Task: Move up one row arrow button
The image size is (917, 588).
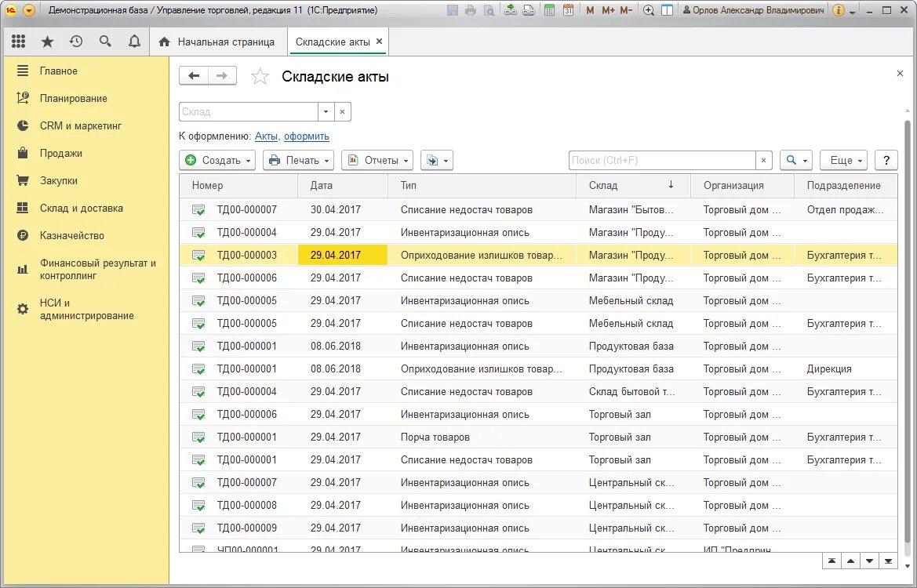Action: coord(850,561)
